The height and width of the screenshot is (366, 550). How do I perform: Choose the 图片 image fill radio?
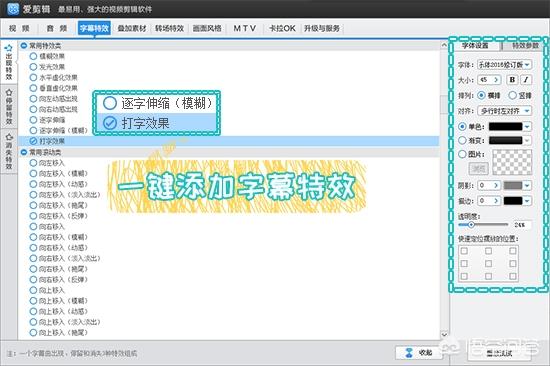(462, 154)
